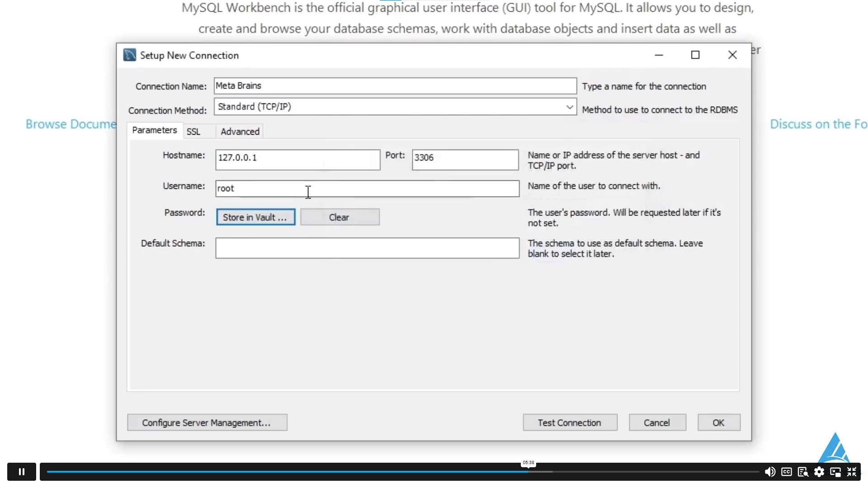Screen dimensions: 868x488
Task: Enable picture-in-picture mode icon
Action: (x=835, y=472)
